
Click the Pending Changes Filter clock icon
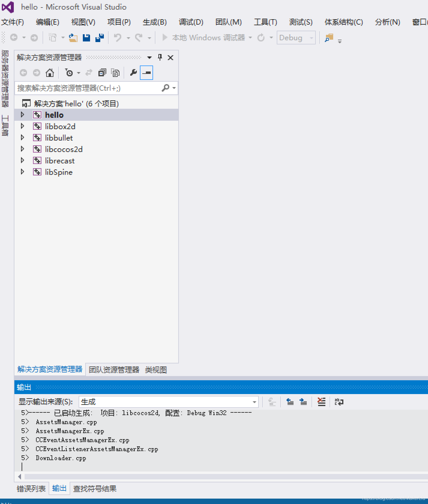pos(69,73)
